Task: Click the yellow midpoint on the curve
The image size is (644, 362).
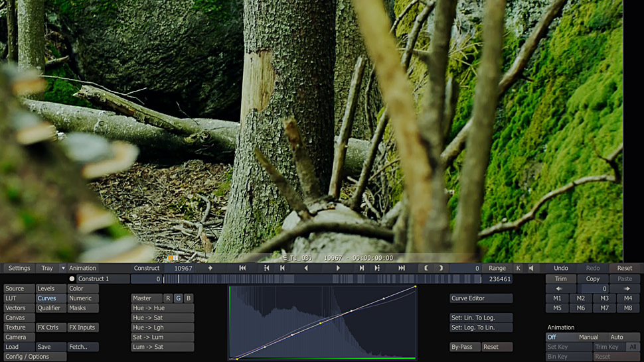Action: tap(320, 324)
